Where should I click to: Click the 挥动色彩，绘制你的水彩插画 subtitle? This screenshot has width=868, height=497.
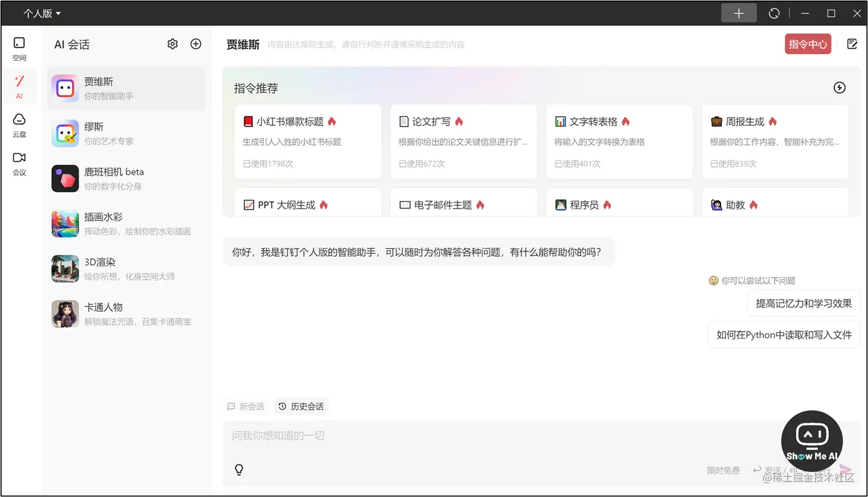138,231
